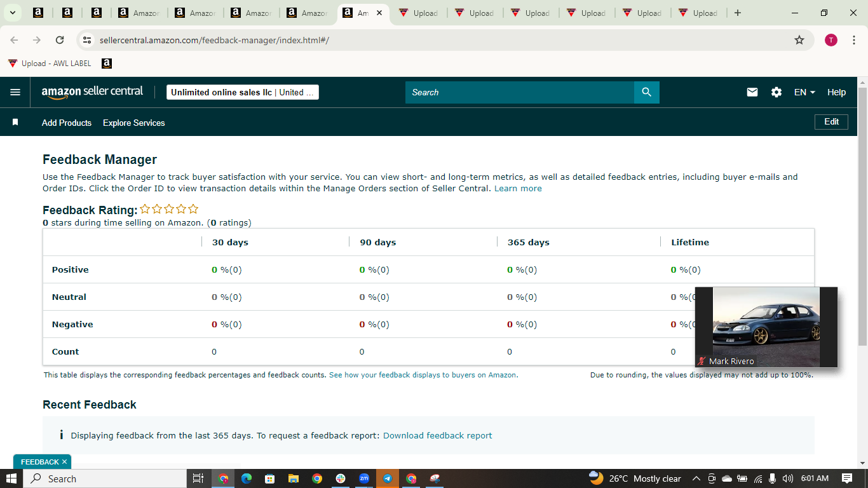
Task: Open the Upload - AWL LABEL bookmark
Action: coord(50,64)
